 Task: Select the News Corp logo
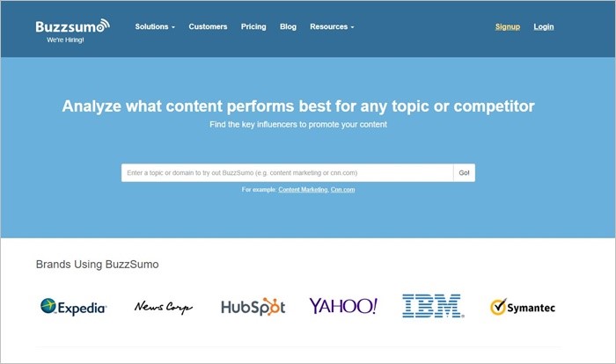pos(164,307)
